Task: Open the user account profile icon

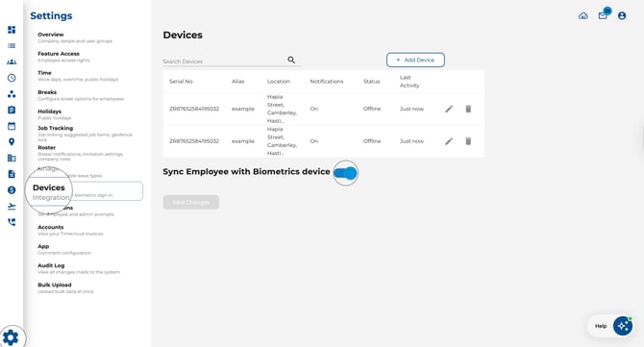Action: click(622, 16)
